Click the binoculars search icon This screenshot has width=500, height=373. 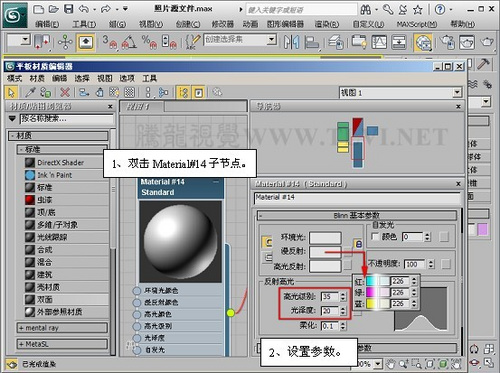366,9
